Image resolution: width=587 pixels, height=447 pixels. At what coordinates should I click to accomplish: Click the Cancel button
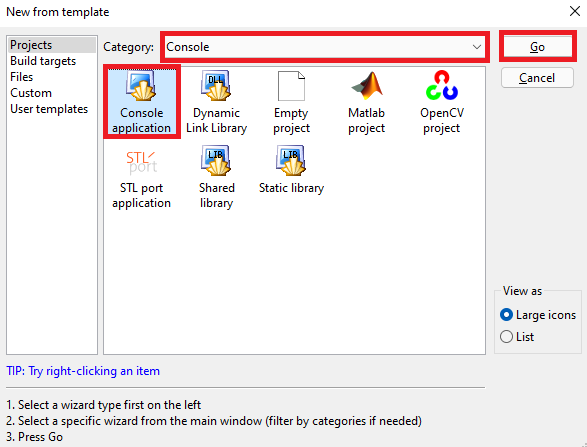coord(537,78)
